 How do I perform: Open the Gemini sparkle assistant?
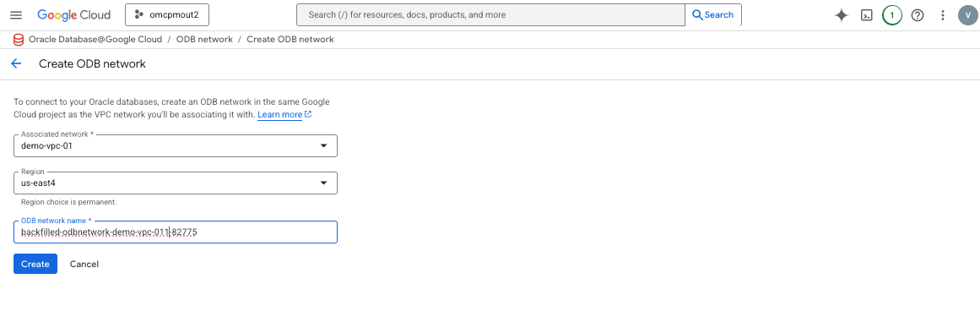(x=842, y=16)
